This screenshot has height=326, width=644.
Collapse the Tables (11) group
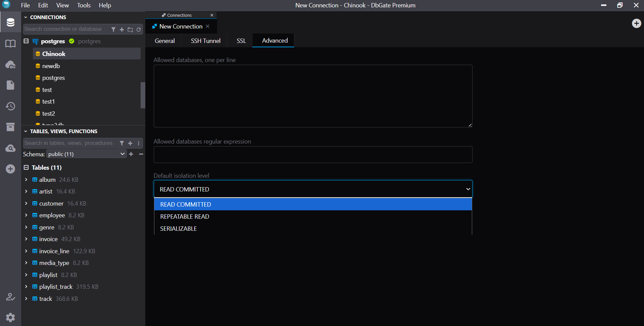coord(26,167)
